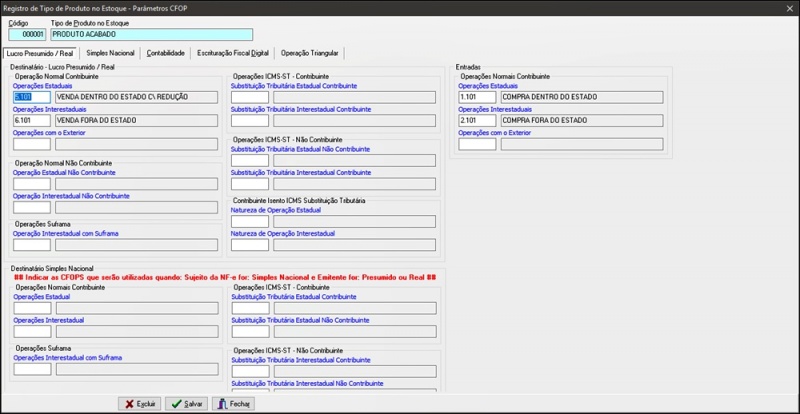Click the red X icon on Excluir

pos(129,403)
